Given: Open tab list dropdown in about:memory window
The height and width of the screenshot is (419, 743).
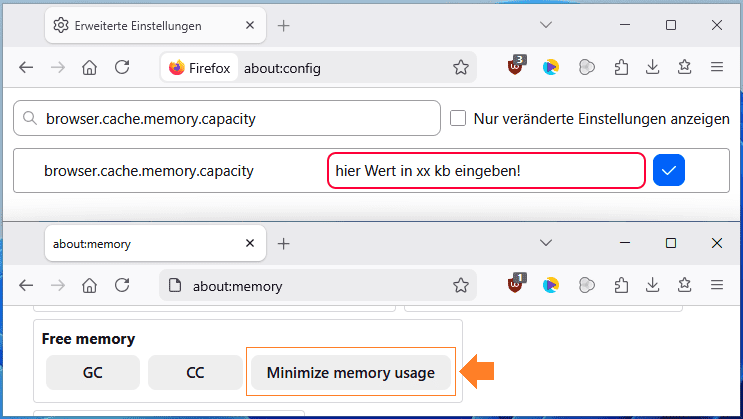Looking at the screenshot, I should point(546,243).
